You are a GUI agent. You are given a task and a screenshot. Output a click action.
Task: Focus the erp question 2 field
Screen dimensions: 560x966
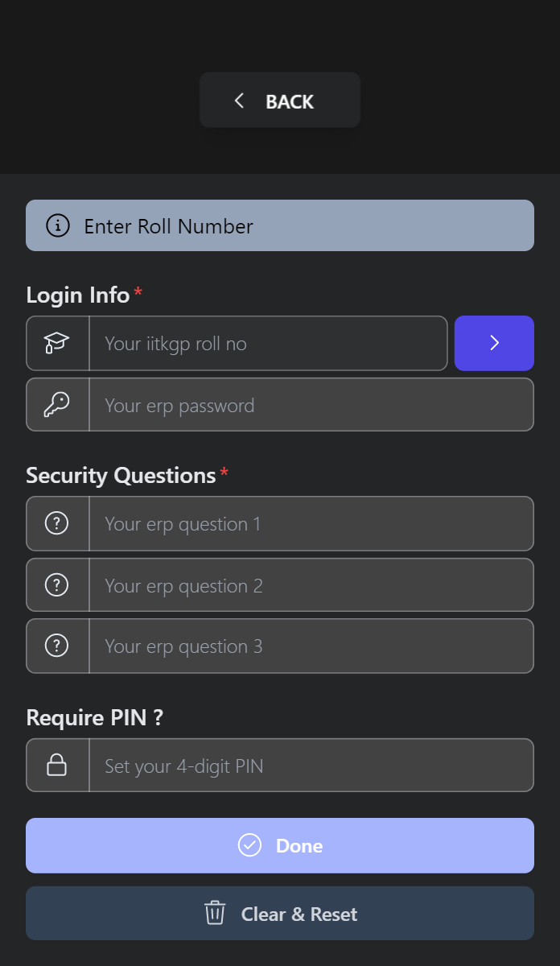pyautogui.click(x=311, y=584)
